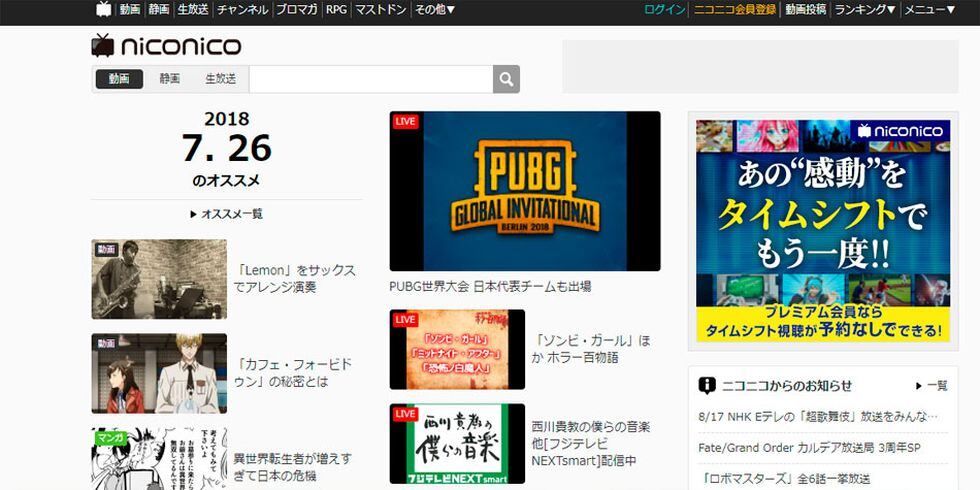Open the タイムシフト promotional banner
This screenshot has width=980, height=490.
click(822, 232)
